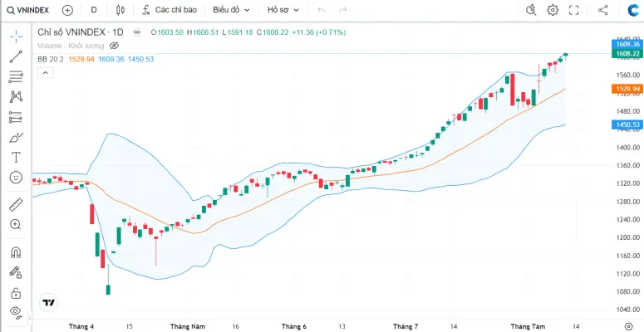Select the brush drawing tool
This screenshot has height=332, width=644.
(16, 137)
